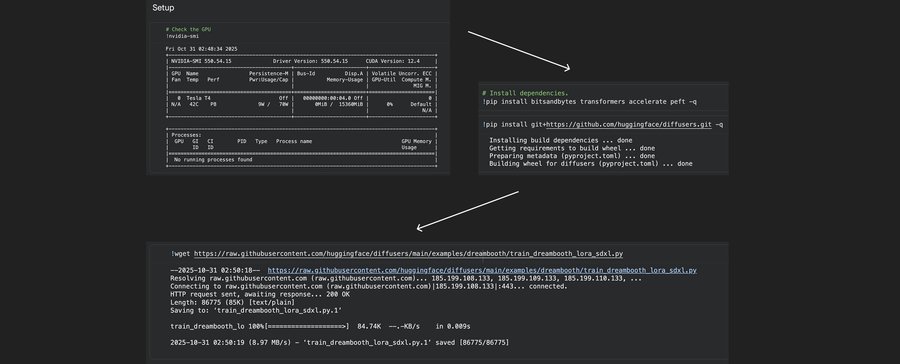Click the "Processes:" label in the nvidia-smi output

(x=187, y=135)
